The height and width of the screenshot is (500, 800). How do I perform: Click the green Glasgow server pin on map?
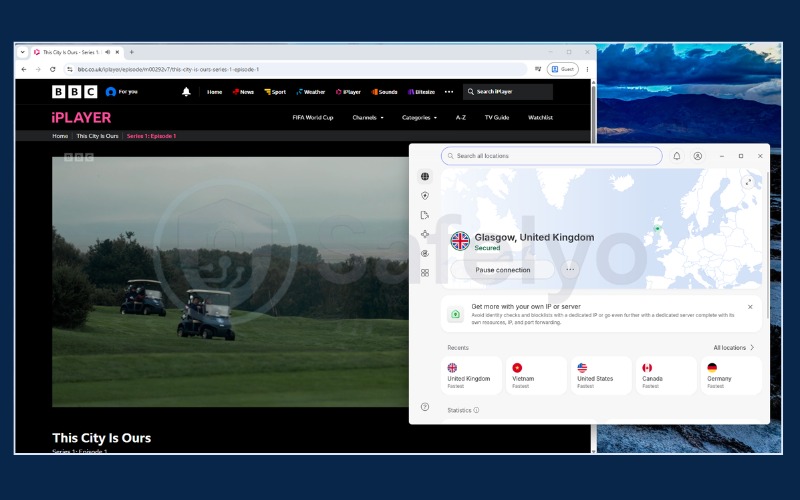tap(658, 229)
